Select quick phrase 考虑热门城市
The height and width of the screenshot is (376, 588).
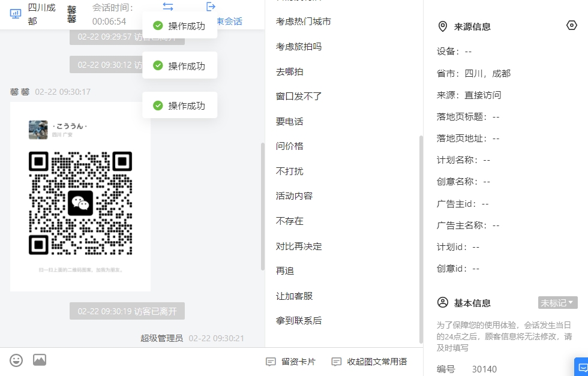(x=304, y=22)
